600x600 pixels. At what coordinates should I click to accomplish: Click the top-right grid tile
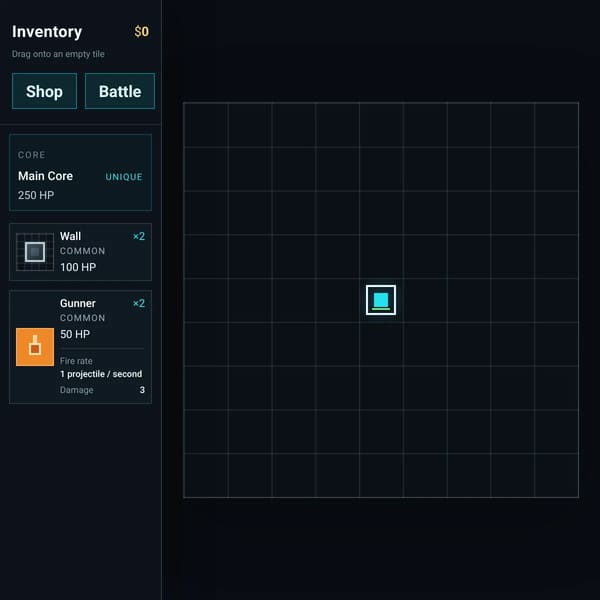[x=556, y=125]
